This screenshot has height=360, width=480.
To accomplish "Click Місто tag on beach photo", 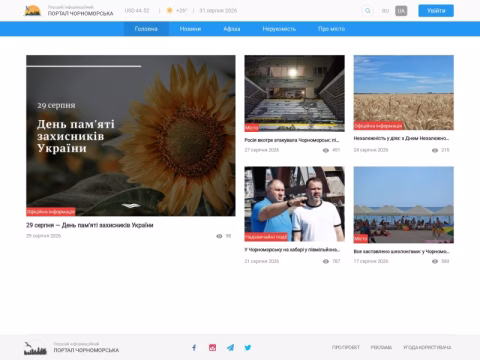I will click(x=361, y=239).
